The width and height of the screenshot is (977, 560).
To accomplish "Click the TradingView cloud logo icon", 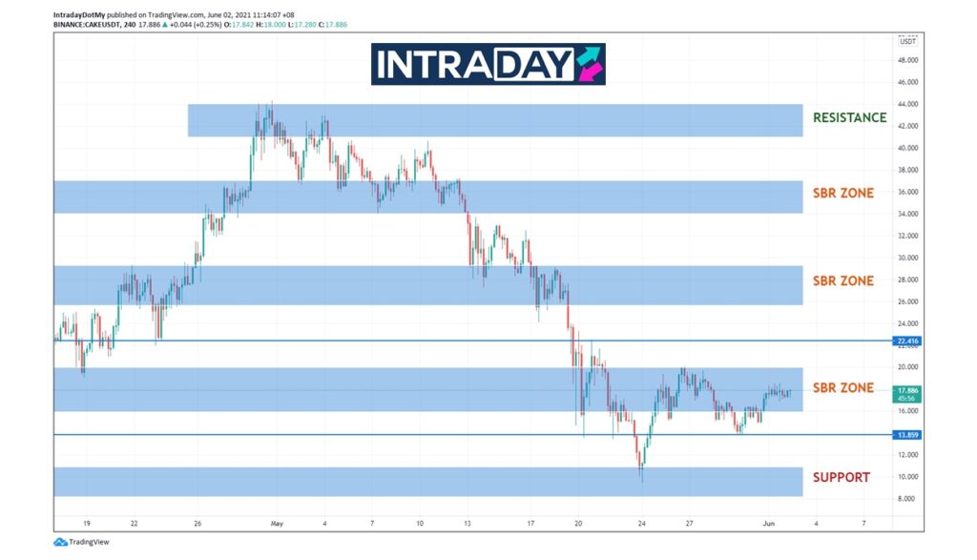I will point(60,542).
